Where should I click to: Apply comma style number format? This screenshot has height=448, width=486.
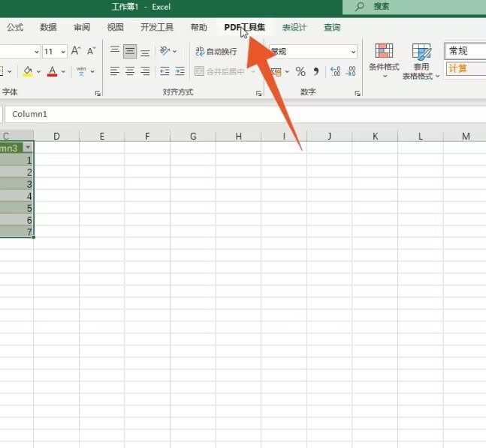pos(315,71)
